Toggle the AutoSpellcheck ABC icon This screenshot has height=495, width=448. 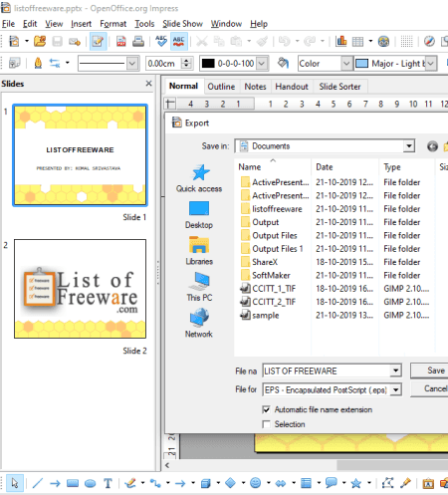pyautogui.click(x=179, y=42)
